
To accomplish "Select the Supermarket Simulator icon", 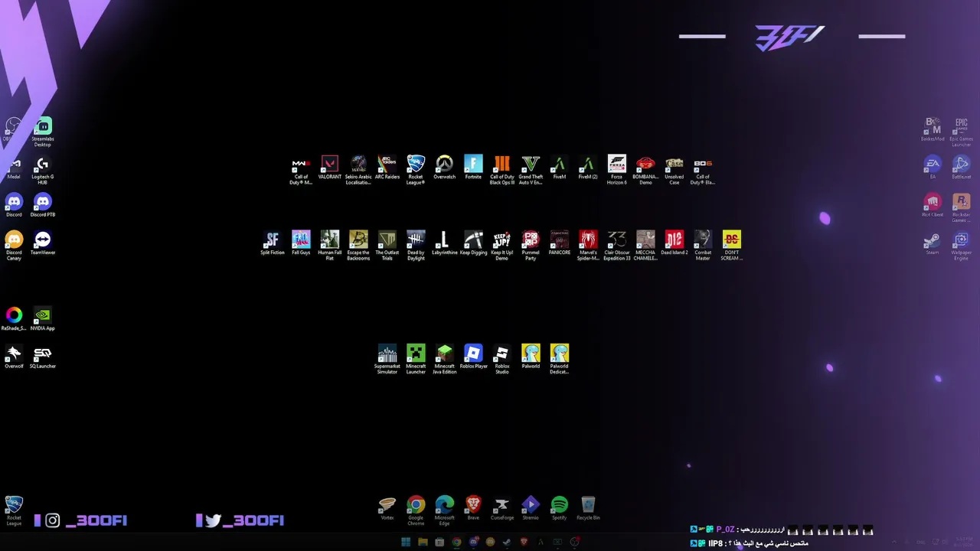I will (x=387, y=360).
